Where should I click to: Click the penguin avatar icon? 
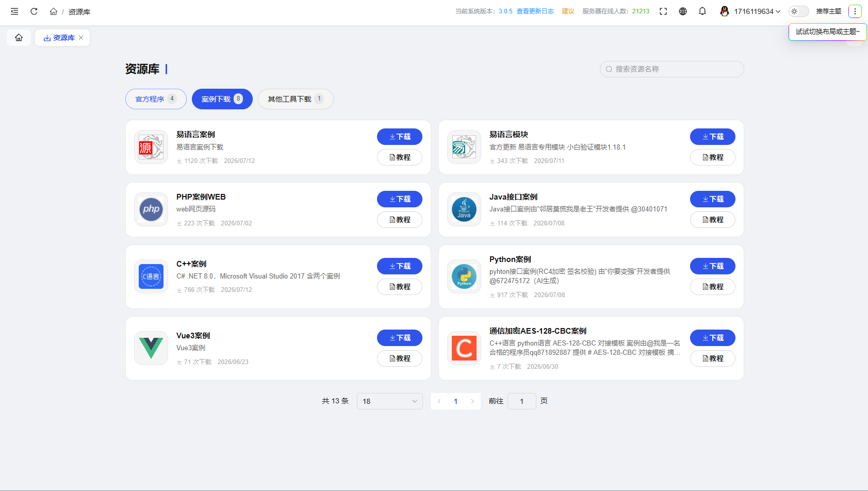pyautogui.click(x=725, y=11)
